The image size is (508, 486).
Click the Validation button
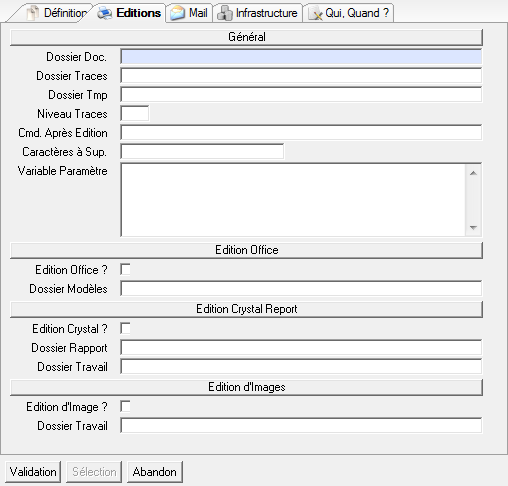(x=33, y=472)
